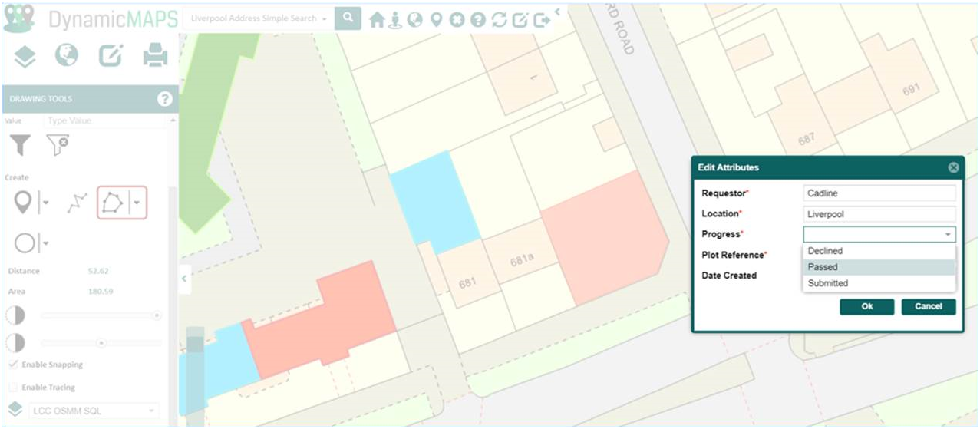The image size is (980, 429).
Task: Click the Distance value 52.62
Action: point(98,271)
